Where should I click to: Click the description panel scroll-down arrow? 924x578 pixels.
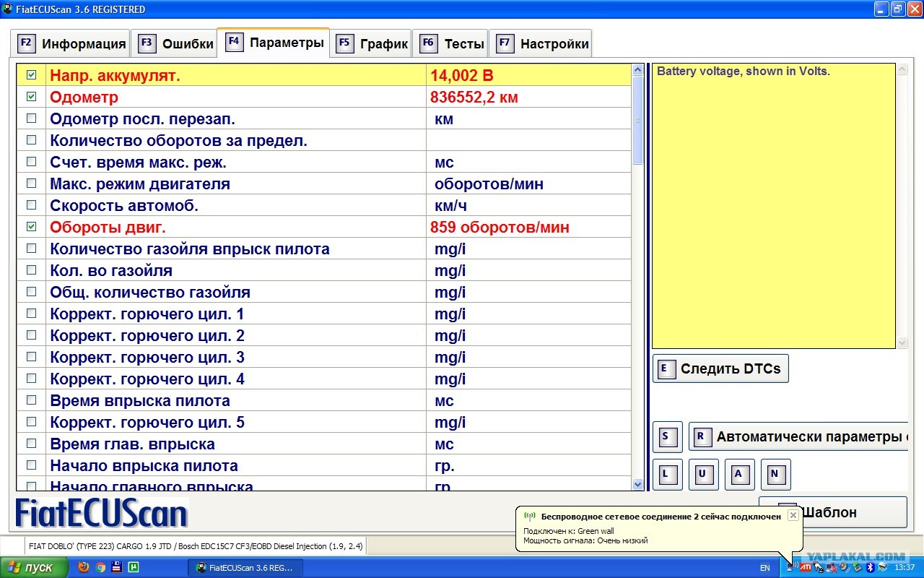(x=902, y=343)
